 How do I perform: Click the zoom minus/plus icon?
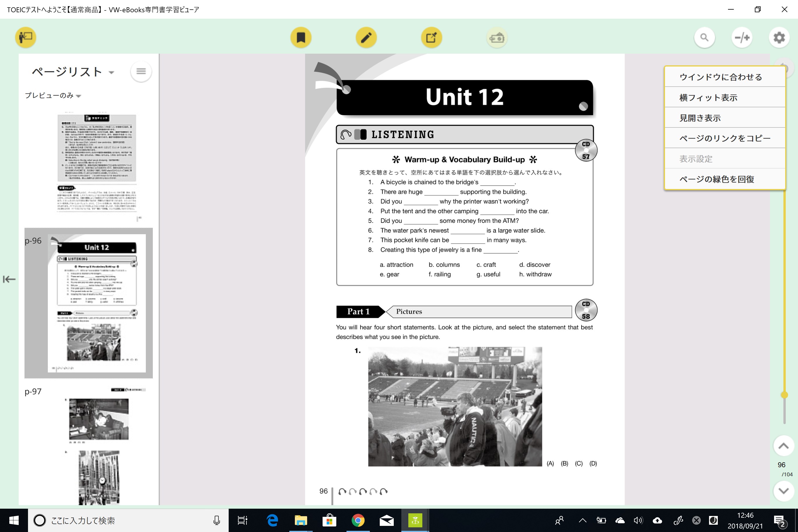(742, 37)
